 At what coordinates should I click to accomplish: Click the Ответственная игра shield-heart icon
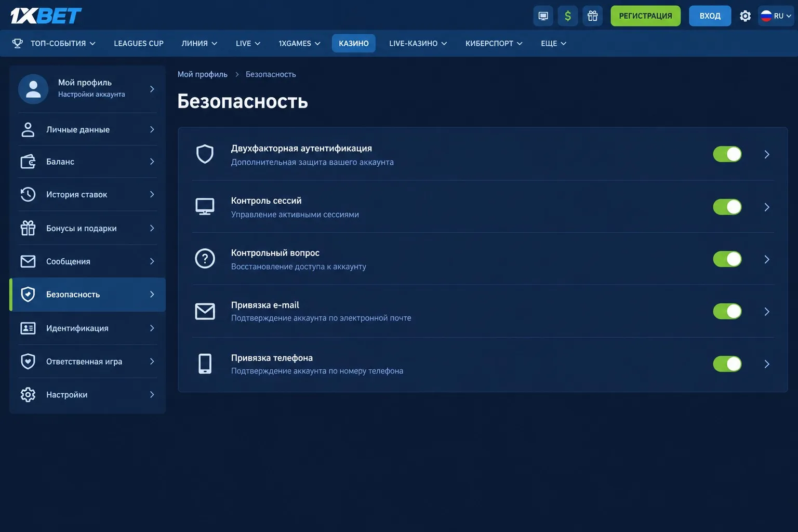click(28, 362)
